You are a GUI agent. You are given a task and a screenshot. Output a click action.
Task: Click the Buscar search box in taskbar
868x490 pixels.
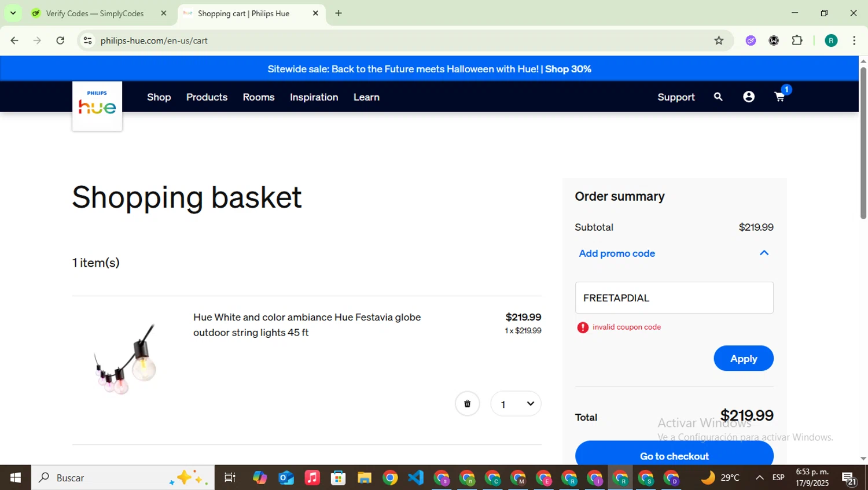pos(123,478)
